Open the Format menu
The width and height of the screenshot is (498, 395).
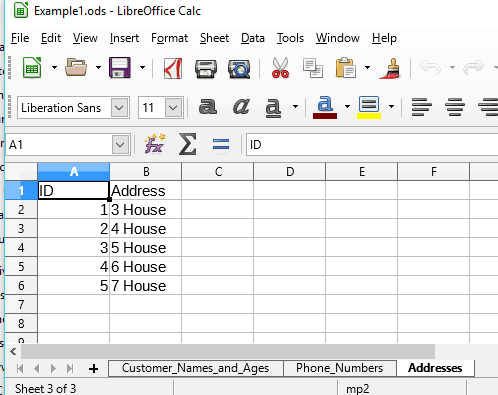pyautogui.click(x=169, y=38)
